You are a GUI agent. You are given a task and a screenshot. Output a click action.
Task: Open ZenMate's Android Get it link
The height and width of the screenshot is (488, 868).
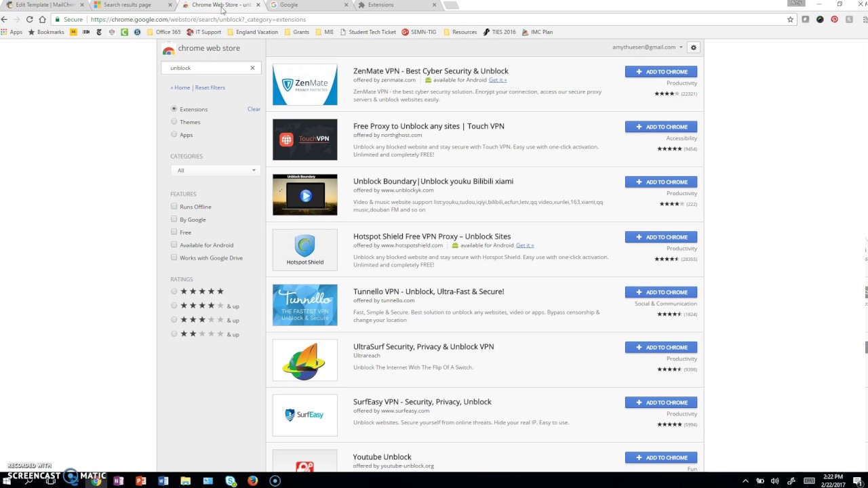(498, 80)
